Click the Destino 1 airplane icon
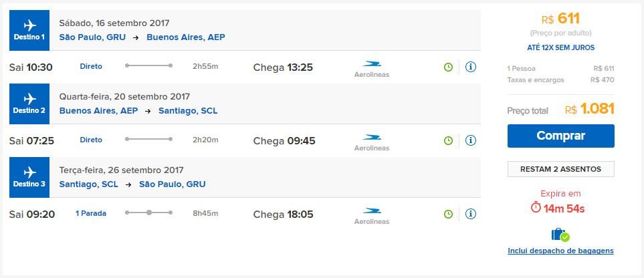Viewport: 644px width, 278px height. click(29, 25)
